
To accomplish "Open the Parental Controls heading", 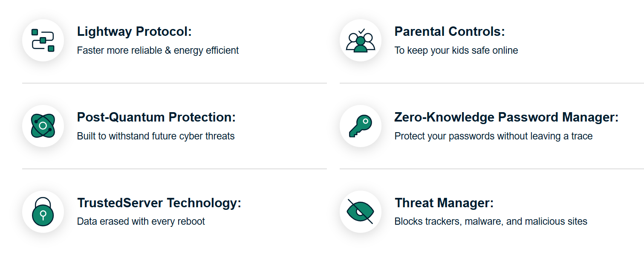I will [449, 32].
